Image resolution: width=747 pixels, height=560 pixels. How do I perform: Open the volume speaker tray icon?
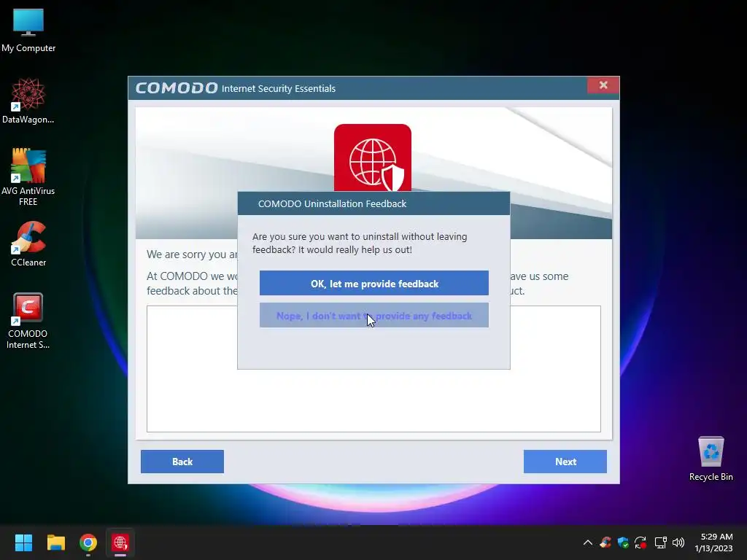678,542
